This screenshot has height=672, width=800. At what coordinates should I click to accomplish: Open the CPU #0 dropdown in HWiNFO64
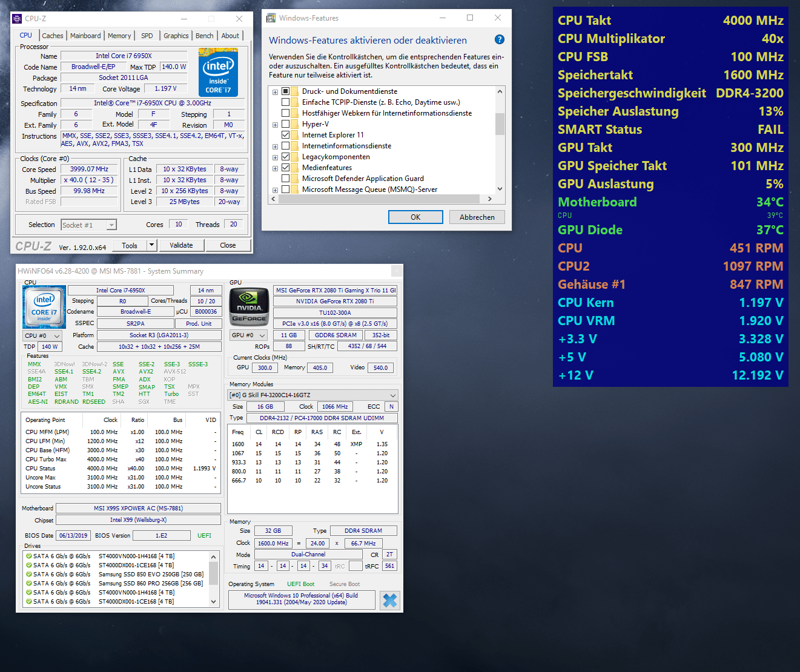[x=42, y=335]
